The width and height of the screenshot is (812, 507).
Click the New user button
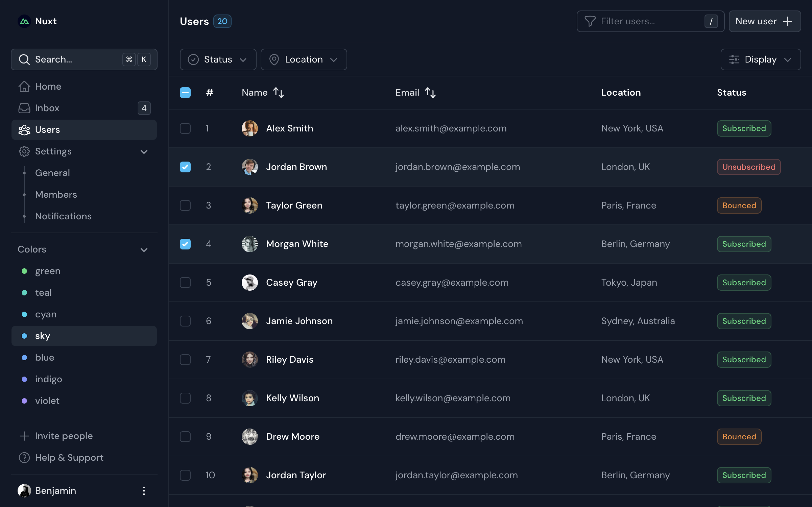click(x=765, y=21)
